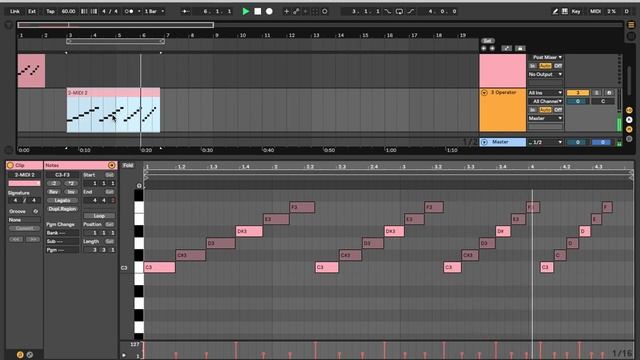Toggle the Link switch
Image resolution: width=640 pixels, height=360 pixels.
[15, 11]
